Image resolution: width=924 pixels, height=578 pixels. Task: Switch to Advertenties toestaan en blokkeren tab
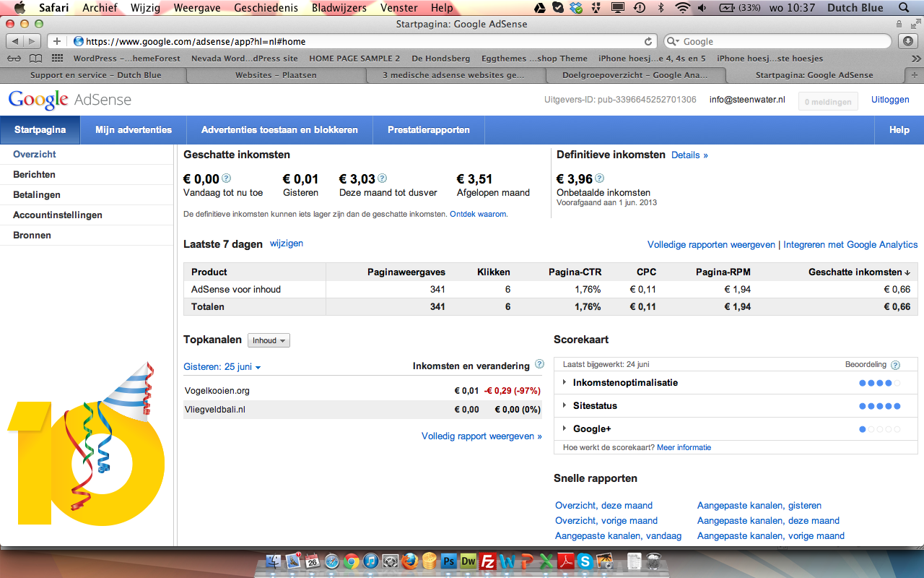coord(279,130)
